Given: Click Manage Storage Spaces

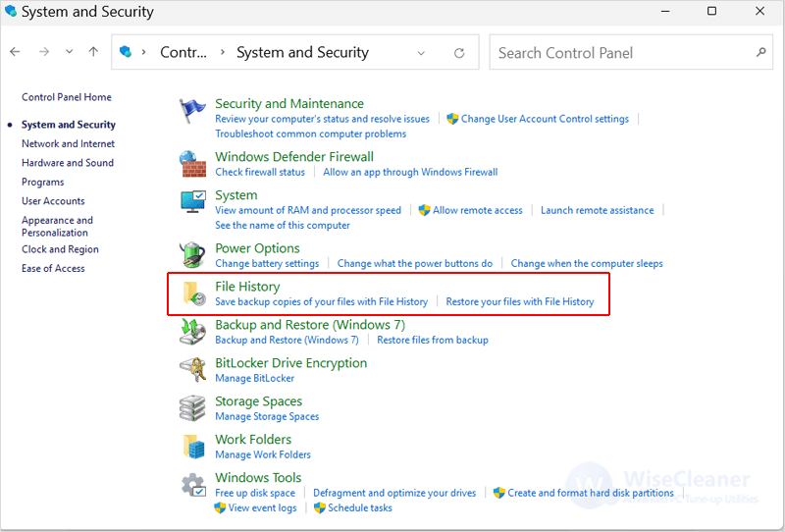Looking at the screenshot, I should [267, 416].
